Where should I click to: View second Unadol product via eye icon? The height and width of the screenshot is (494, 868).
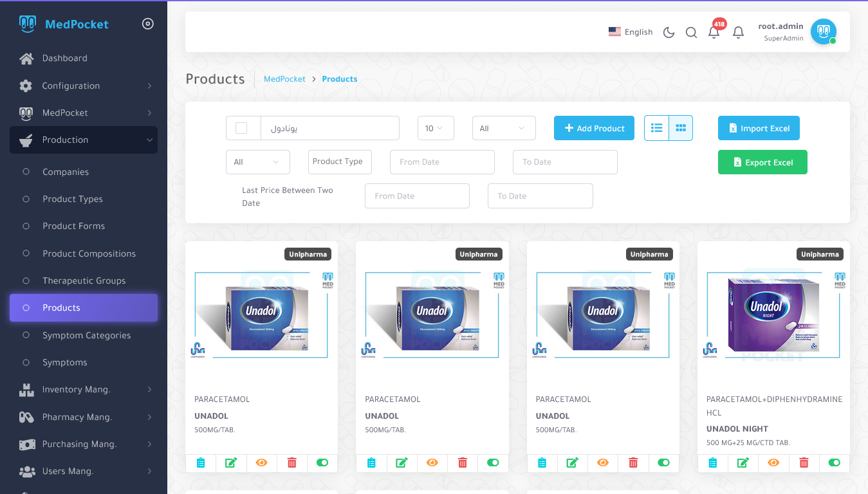432,462
